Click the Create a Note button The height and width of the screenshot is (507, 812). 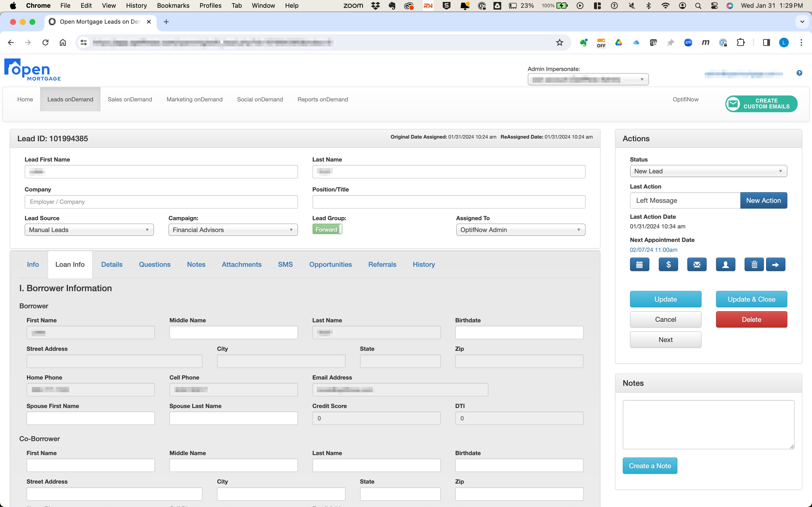650,466
